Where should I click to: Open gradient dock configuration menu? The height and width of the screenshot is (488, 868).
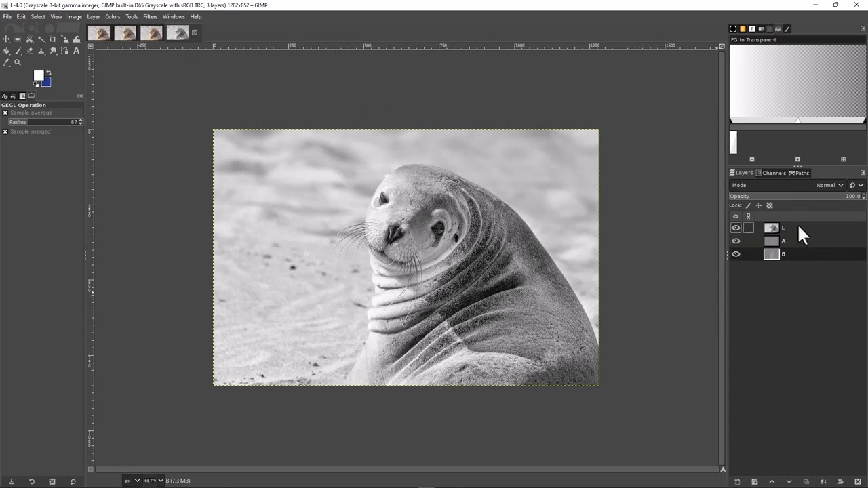(863, 28)
